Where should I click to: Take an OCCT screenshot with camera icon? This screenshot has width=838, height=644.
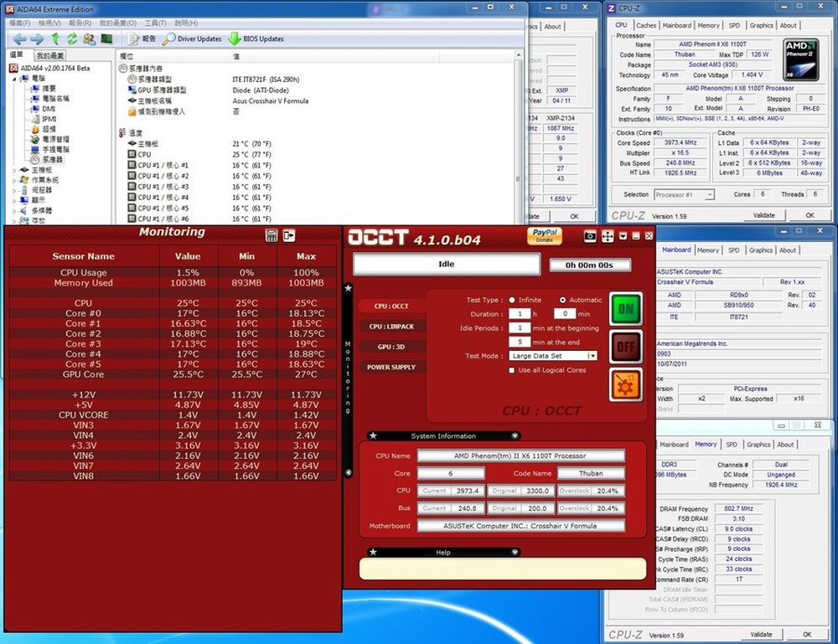click(590, 236)
